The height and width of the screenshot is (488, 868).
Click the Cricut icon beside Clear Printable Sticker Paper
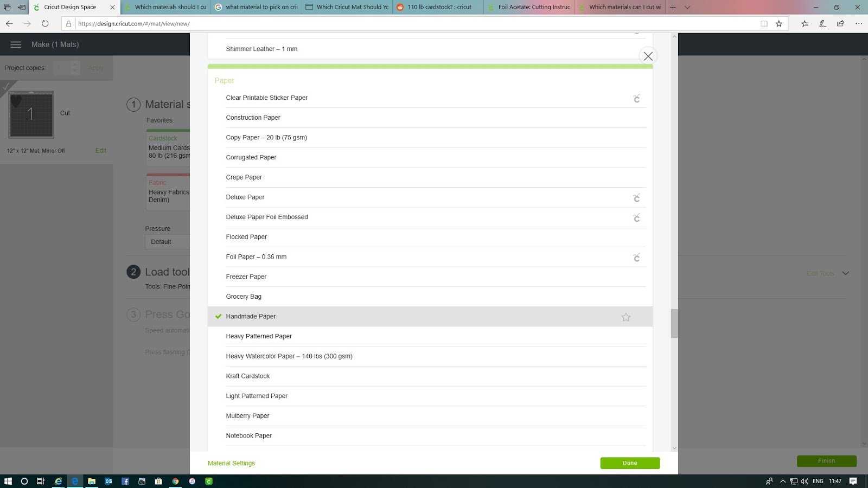tap(636, 98)
